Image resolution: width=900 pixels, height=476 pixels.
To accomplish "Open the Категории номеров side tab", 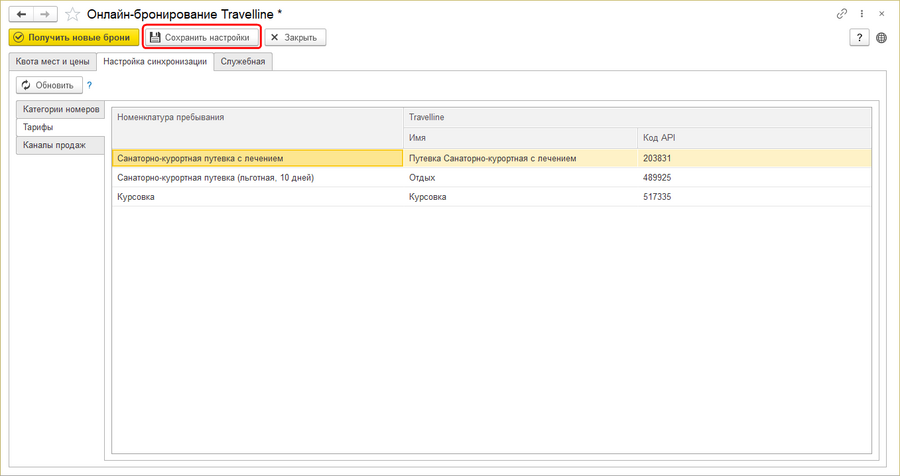I will [x=61, y=109].
